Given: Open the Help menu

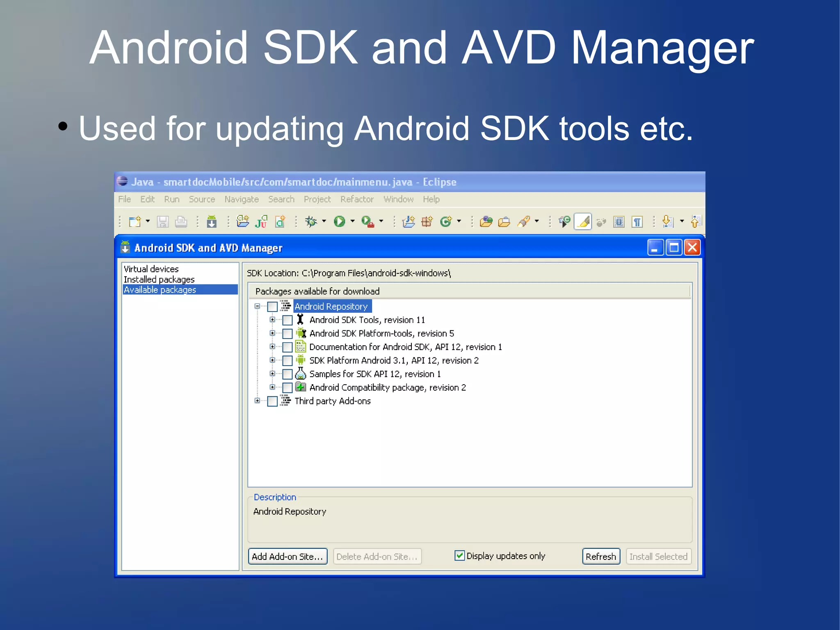Looking at the screenshot, I should 431,199.
